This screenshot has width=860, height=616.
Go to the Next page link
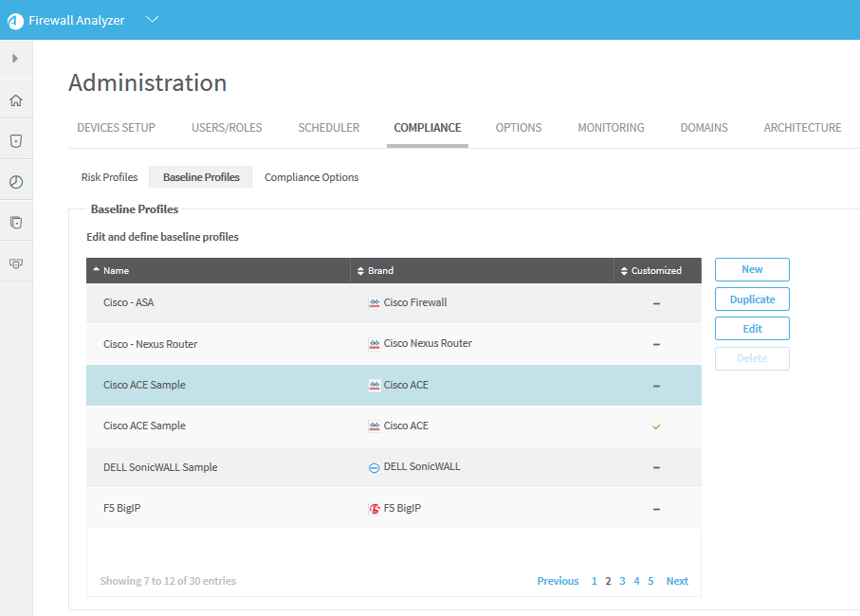pos(677,581)
